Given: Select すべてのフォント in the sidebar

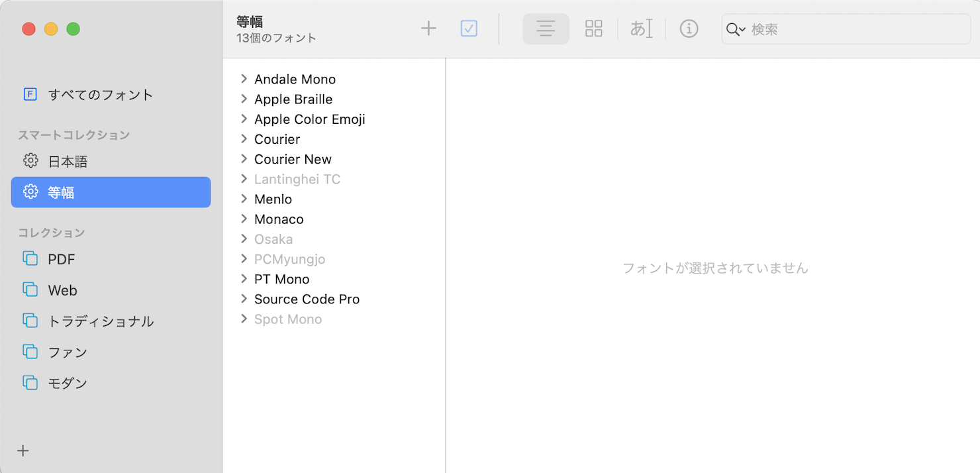Looking at the screenshot, I should point(100,95).
